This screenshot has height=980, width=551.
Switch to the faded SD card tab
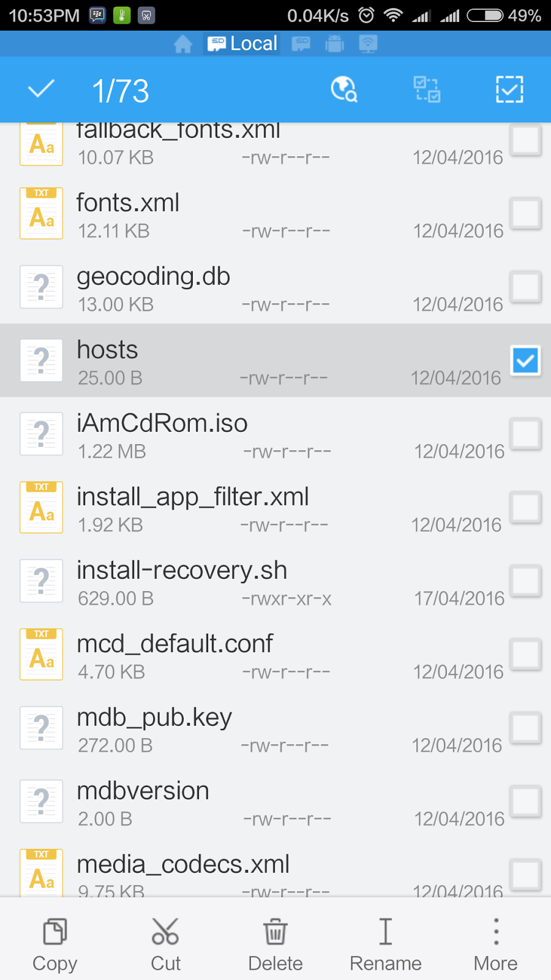301,44
